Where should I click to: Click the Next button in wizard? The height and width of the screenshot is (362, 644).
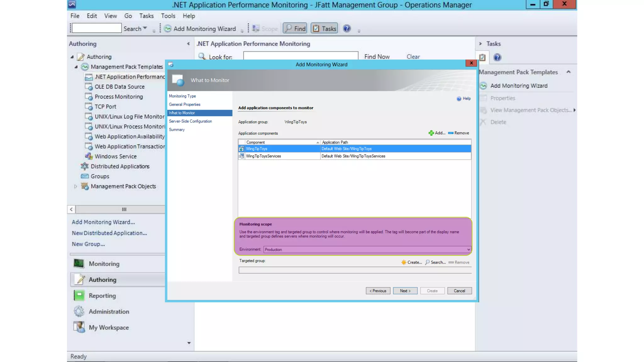point(405,291)
